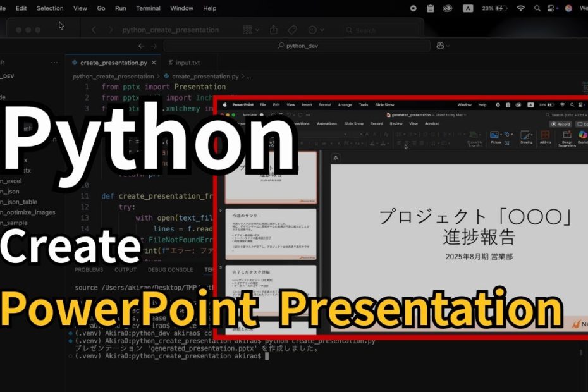Select the second slide thumbnail
The width and height of the screenshot is (588, 392).
[x=271, y=232]
